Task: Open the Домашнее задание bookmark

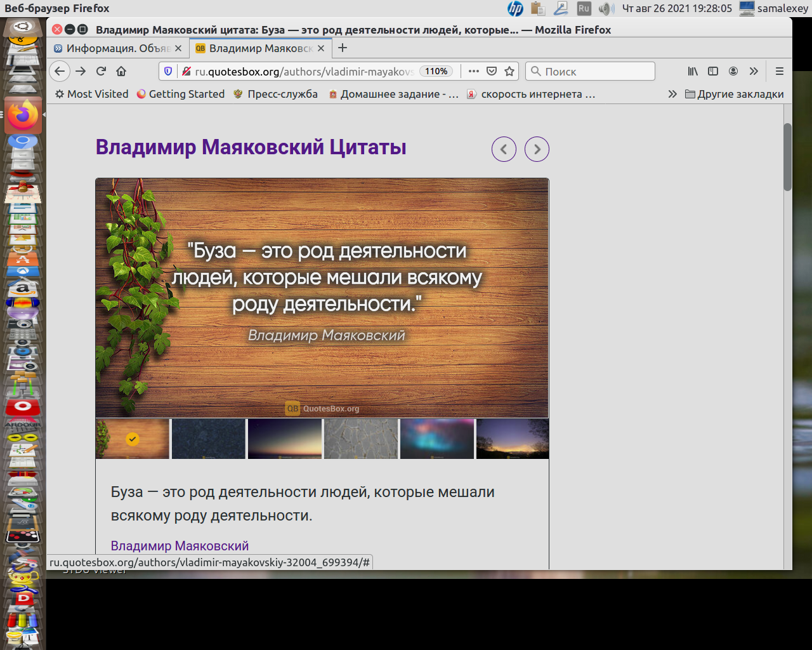Action: (x=393, y=94)
